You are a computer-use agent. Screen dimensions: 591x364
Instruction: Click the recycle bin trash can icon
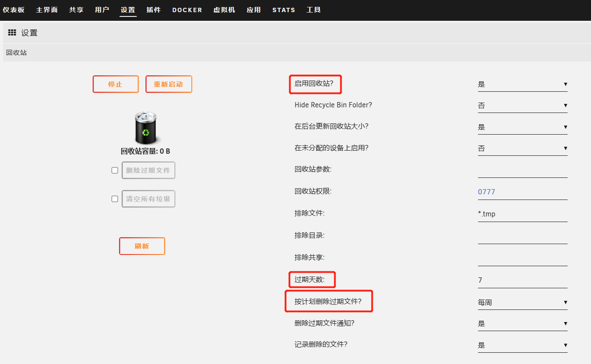[x=147, y=128]
